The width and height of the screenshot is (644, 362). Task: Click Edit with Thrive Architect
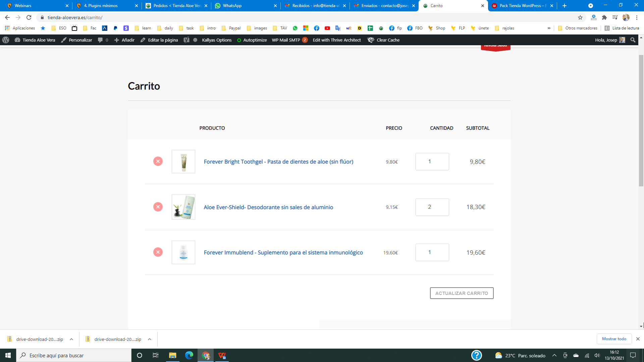pos(337,40)
